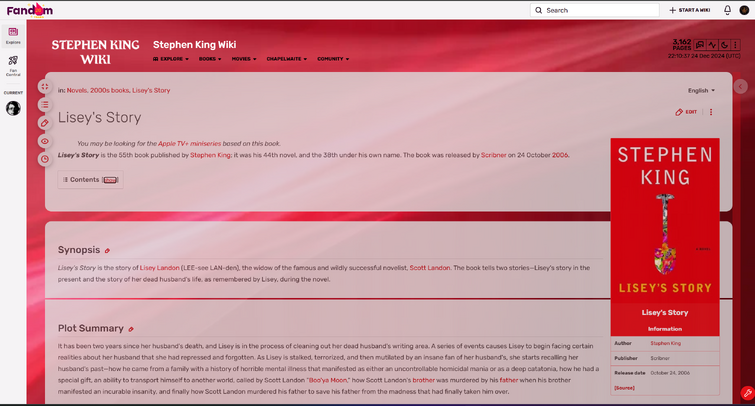Open the Stephen King author link in infobox
This screenshot has height=406, width=755.
coord(665,343)
